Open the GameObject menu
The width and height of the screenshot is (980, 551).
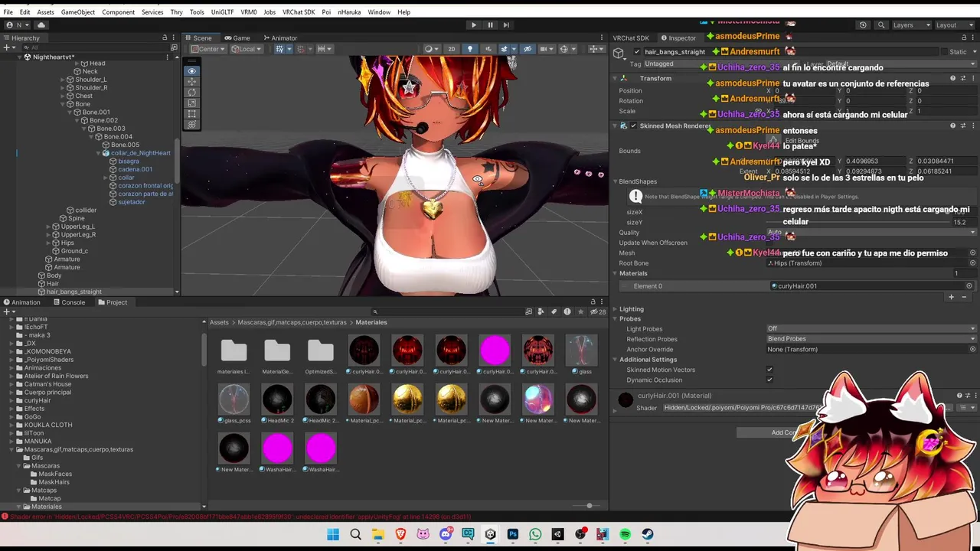(x=78, y=12)
